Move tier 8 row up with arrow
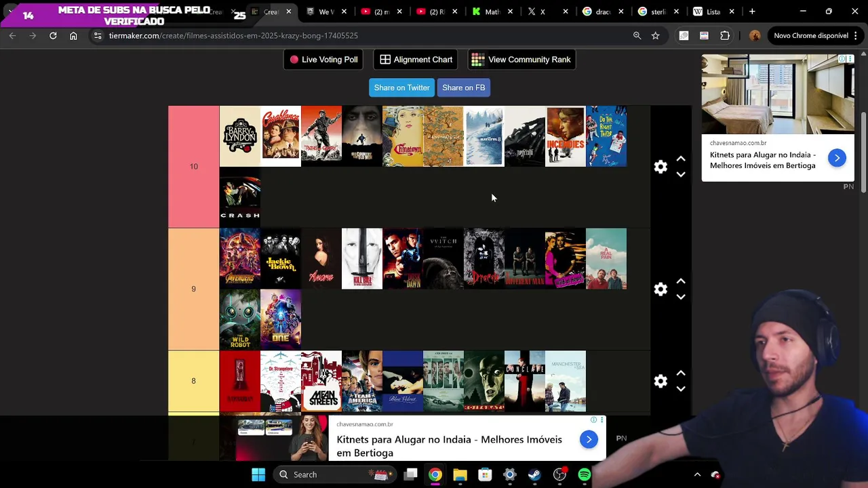 tap(681, 373)
